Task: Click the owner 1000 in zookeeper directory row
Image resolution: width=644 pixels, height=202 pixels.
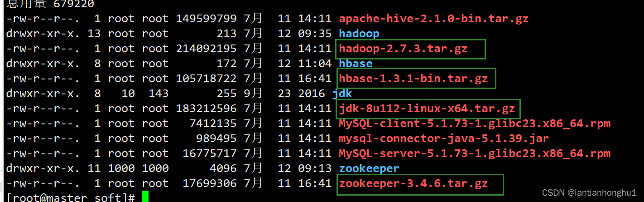Action: coord(121,168)
